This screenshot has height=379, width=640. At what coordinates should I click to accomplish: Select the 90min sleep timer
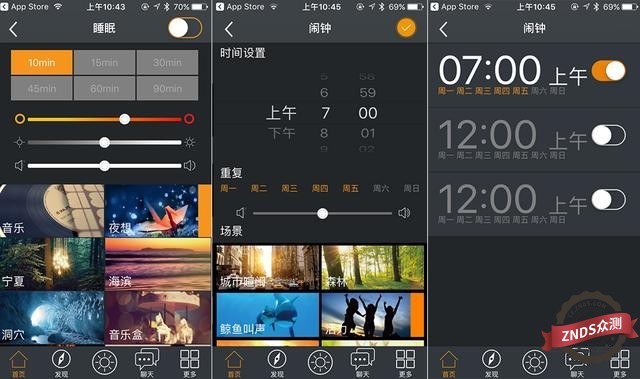pos(167,88)
